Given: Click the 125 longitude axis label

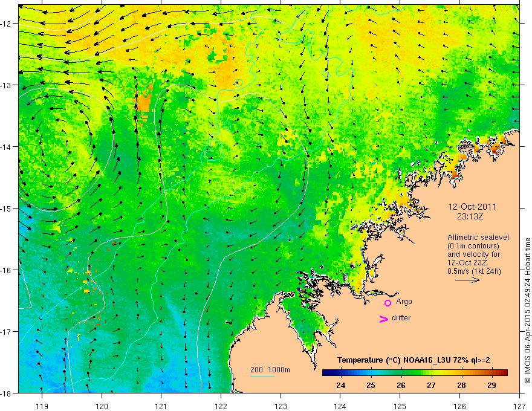Looking at the screenshot, I should coord(400,406).
